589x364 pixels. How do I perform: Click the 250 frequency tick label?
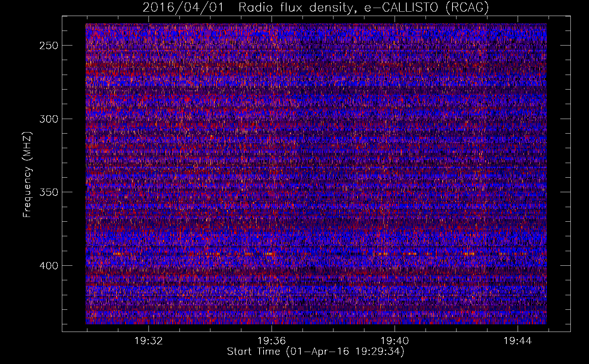point(49,46)
